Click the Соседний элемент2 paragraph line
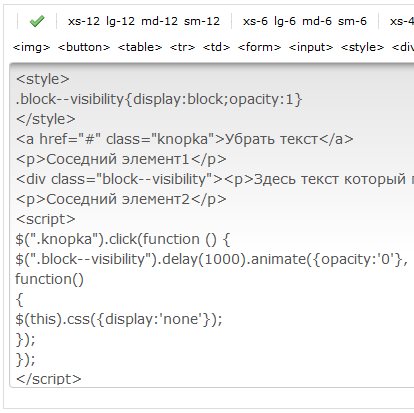 point(121,199)
